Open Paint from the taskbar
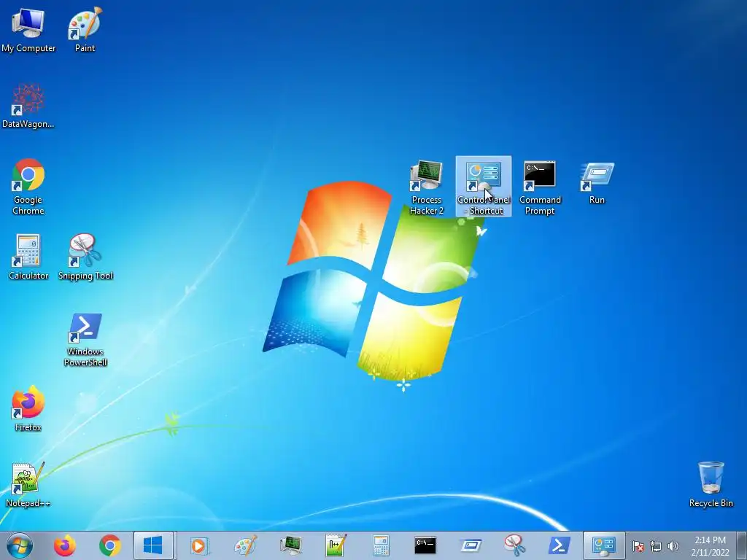The image size is (747, 560). pos(245,545)
